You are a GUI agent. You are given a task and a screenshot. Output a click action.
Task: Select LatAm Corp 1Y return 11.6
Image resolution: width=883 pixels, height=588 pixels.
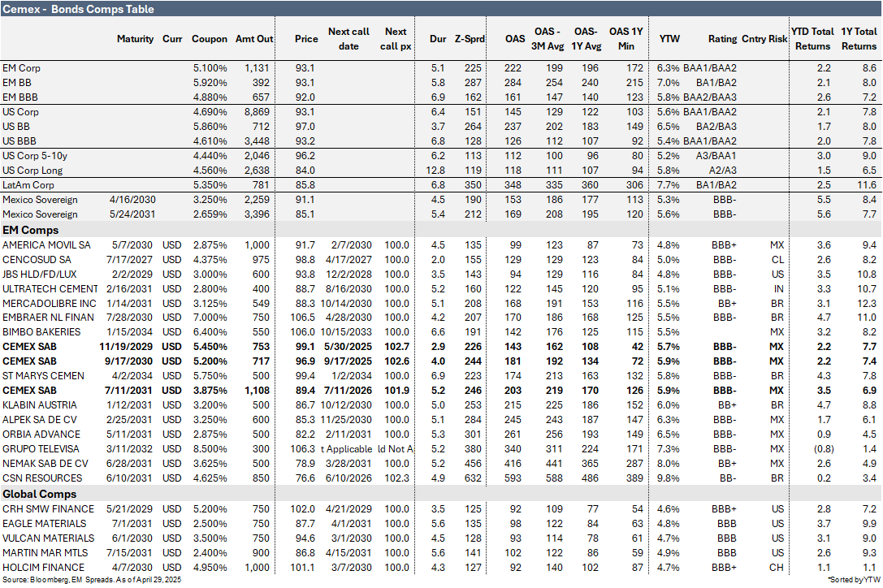(867, 185)
